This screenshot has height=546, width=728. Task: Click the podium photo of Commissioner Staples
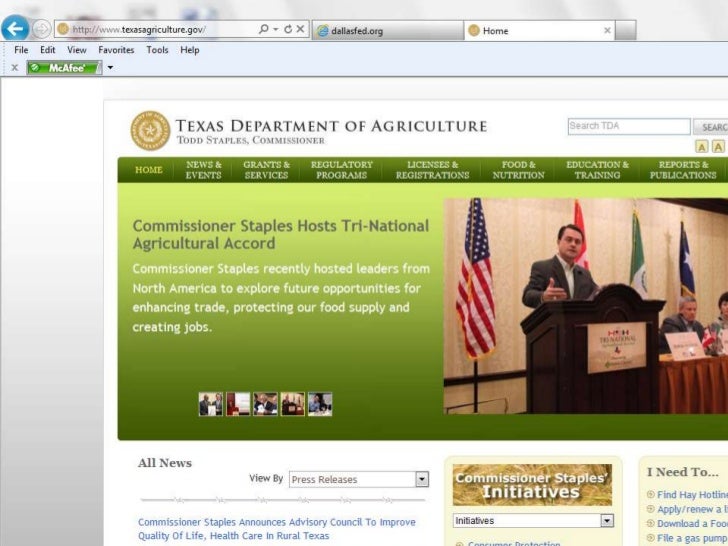585,306
